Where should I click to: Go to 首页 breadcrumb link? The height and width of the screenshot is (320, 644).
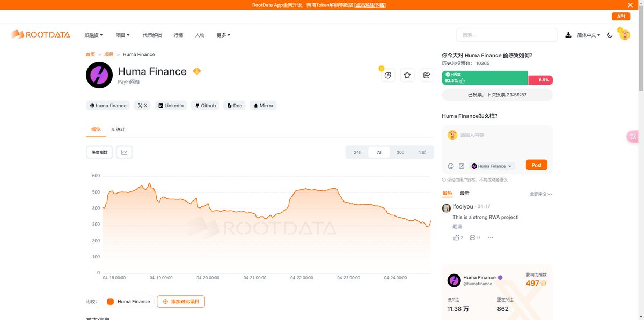tap(90, 54)
